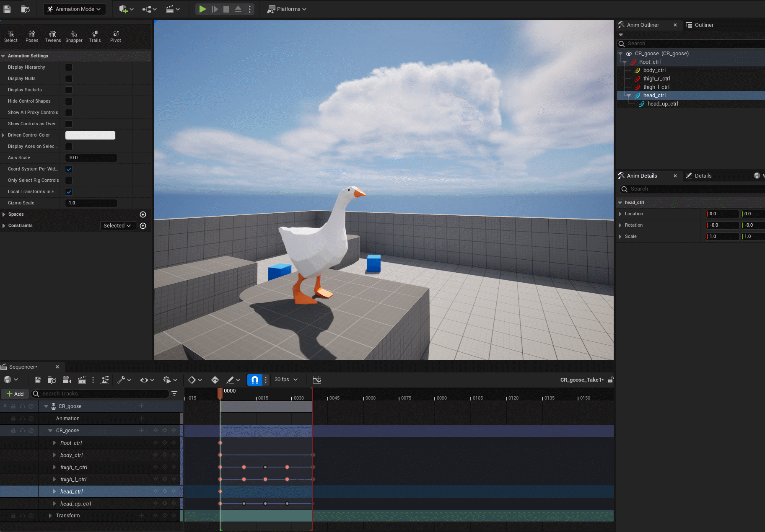The width and height of the screenshot is (765, 532).
Task: Click the Sequencer key-all diamond icon
Action: 215,380
